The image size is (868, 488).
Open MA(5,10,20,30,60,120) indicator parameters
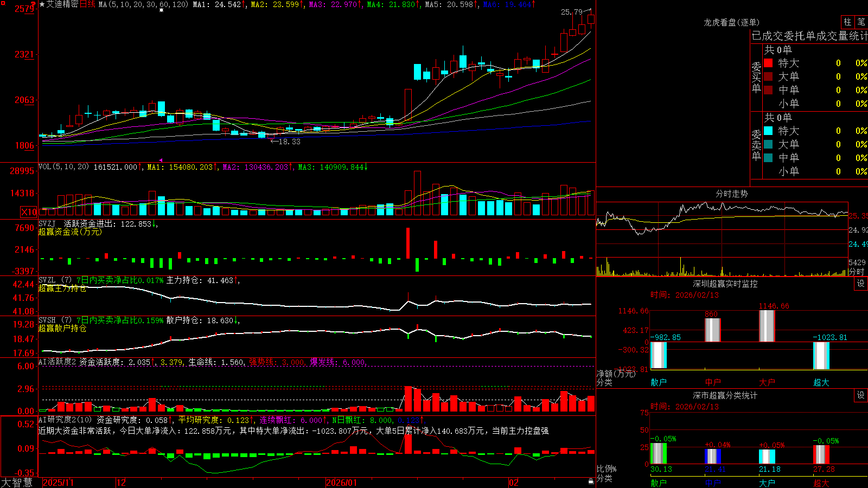(x=143, y=4)
